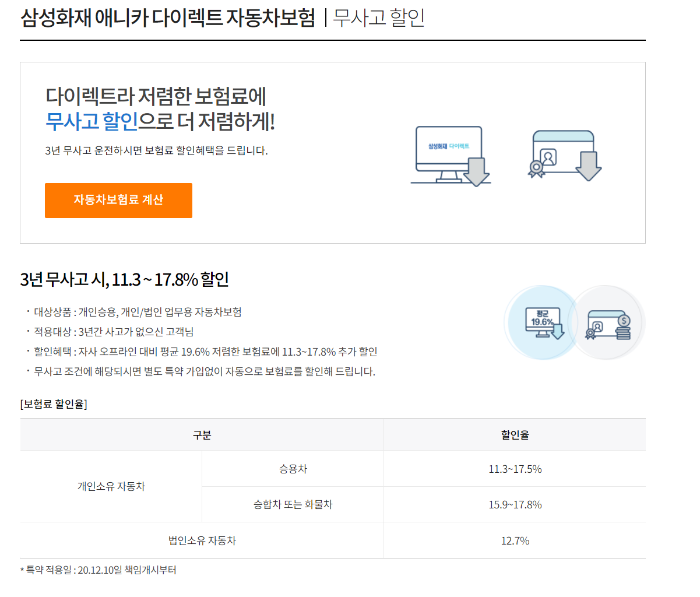Click the 법인소유 자동차 cell
The image size is (700, 597).
point(202,540)
